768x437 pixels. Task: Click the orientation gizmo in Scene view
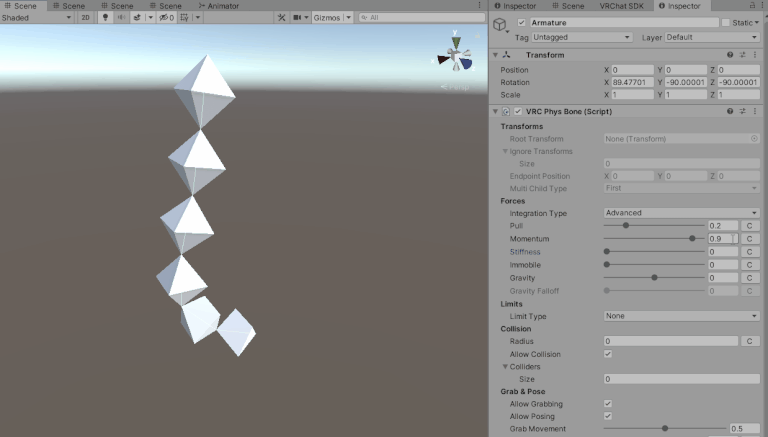[x=456, y=54]
